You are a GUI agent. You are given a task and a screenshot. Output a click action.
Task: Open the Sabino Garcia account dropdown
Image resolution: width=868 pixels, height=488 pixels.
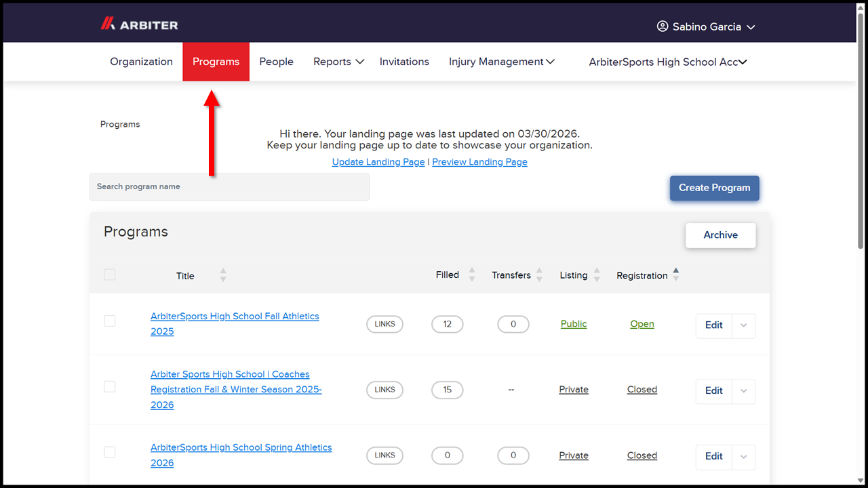point(706,26)
